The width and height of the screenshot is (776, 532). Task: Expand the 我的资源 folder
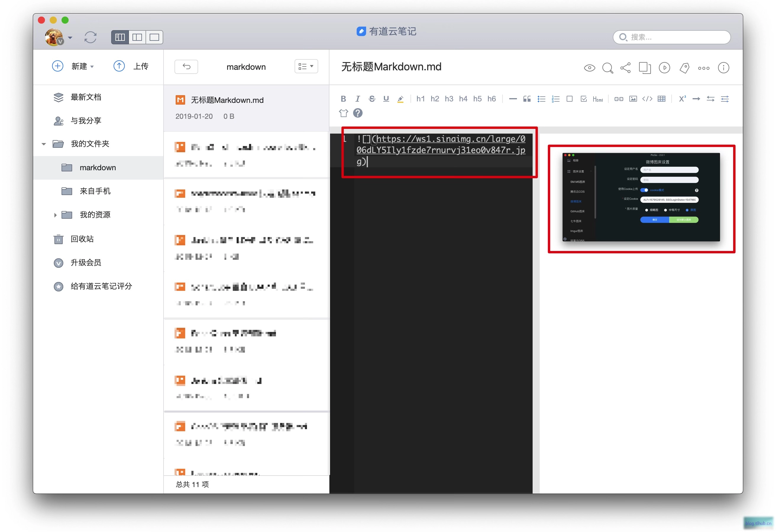click(55, 215)
